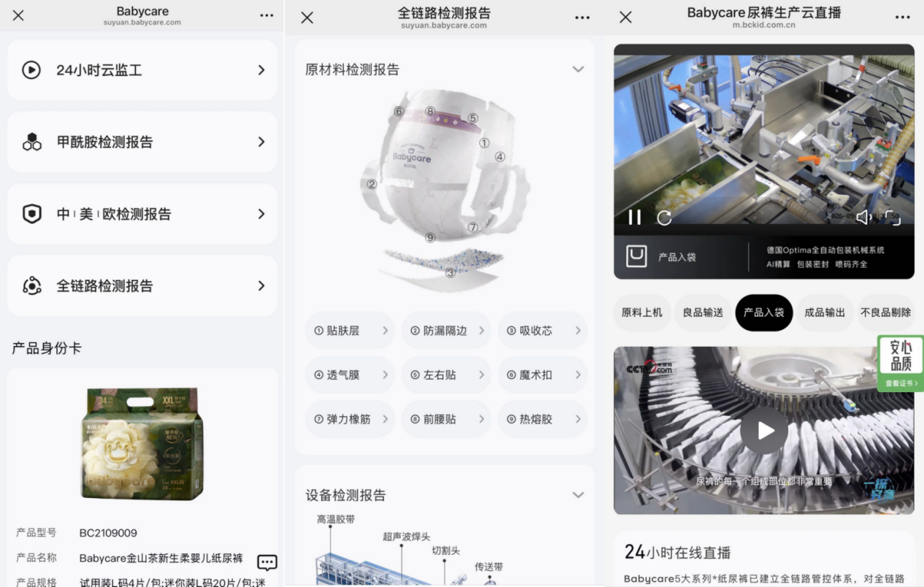The width and height of the screenshot is (924, 587).
Task: Open the chat message floating icon
Action: pyautogui.click(x=267, y=562)
